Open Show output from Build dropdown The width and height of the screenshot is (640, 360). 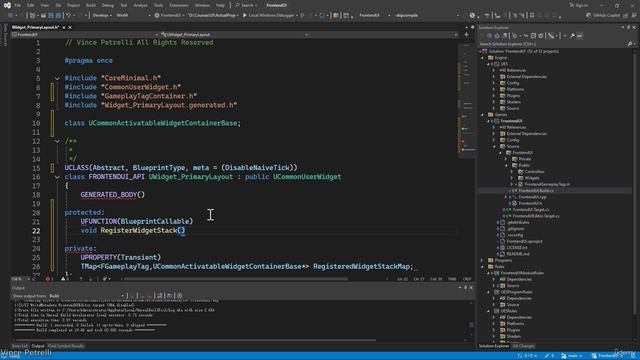coord(87,296)
